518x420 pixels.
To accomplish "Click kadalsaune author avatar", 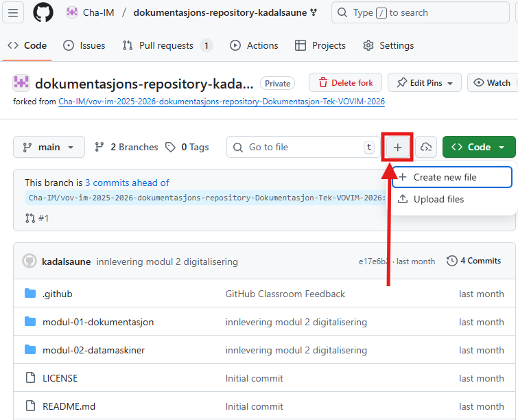I will click(x=30, y=261).
